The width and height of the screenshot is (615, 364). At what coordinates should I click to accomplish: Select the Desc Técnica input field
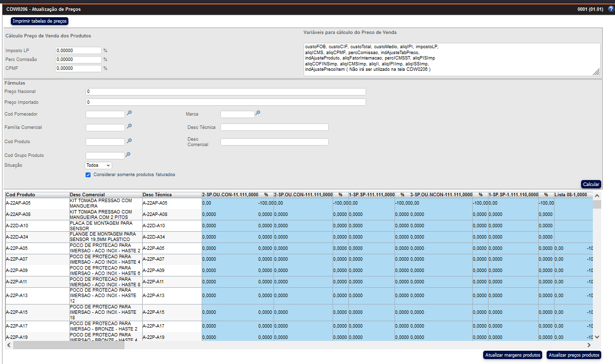pos(274,127)
